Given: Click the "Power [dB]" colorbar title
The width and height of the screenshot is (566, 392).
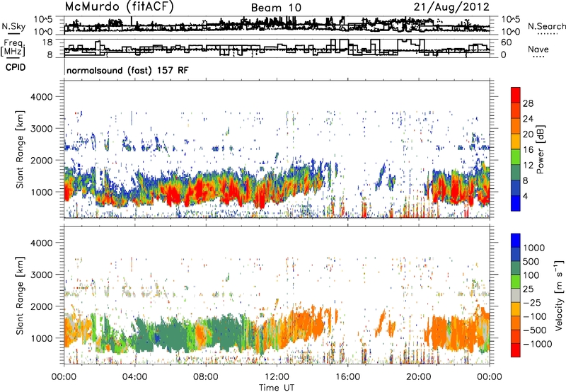Looking at the screenshot, I should (540, 149).
